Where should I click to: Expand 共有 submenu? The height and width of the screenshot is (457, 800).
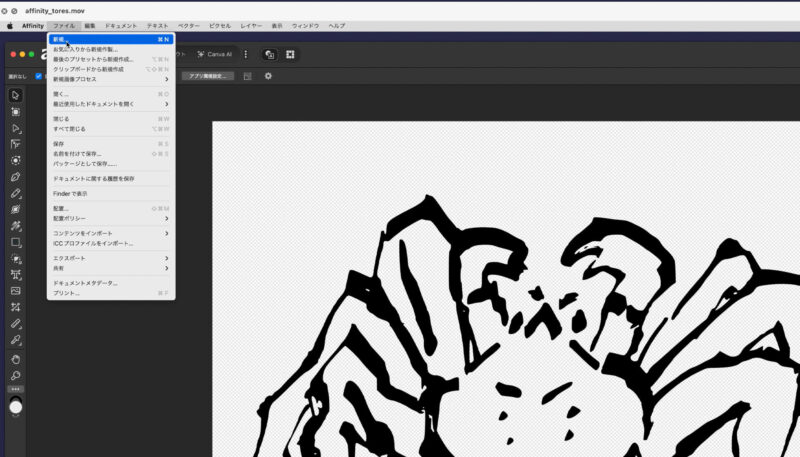[x=111, y=268]
